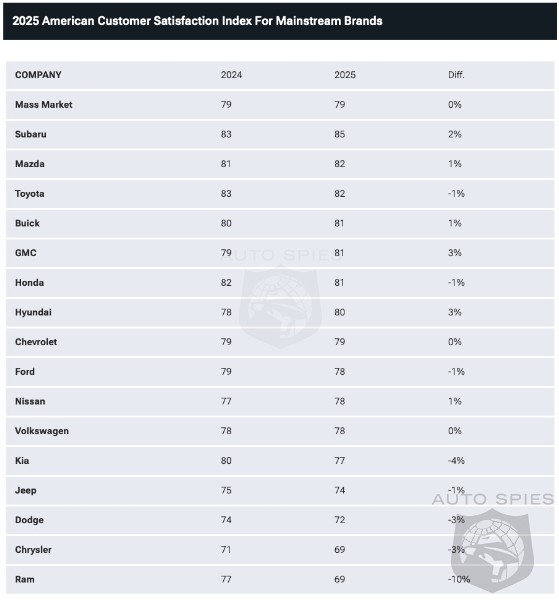This screenshot has width=559, height=600.
Task: Select the Subaru row name
Action: [31, 134]
